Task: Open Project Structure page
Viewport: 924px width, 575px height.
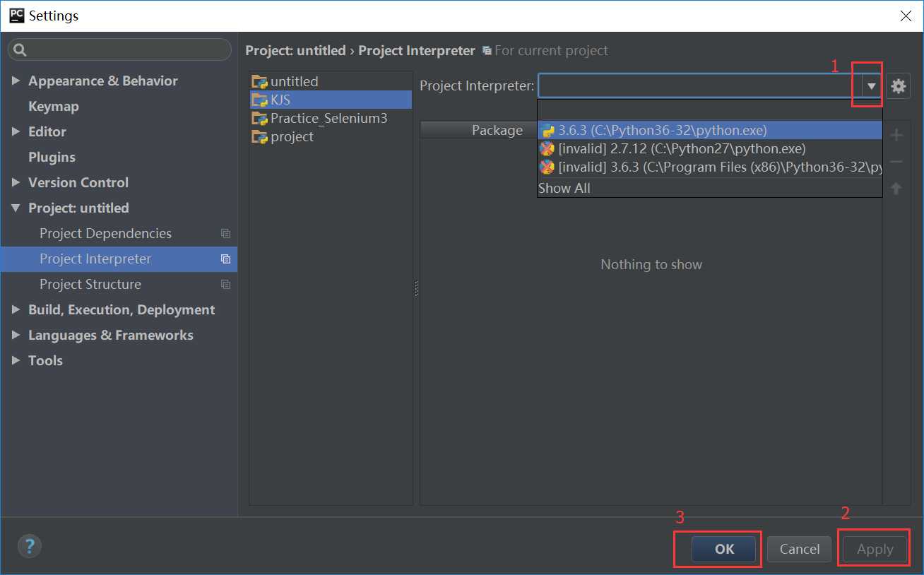Action: click(x=90, y=285)
